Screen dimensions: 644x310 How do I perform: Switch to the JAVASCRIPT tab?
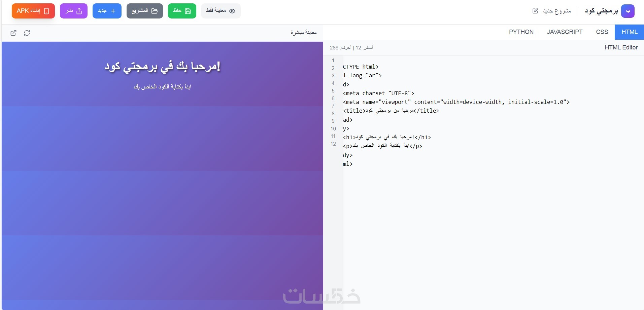click(x=565, y=32)
